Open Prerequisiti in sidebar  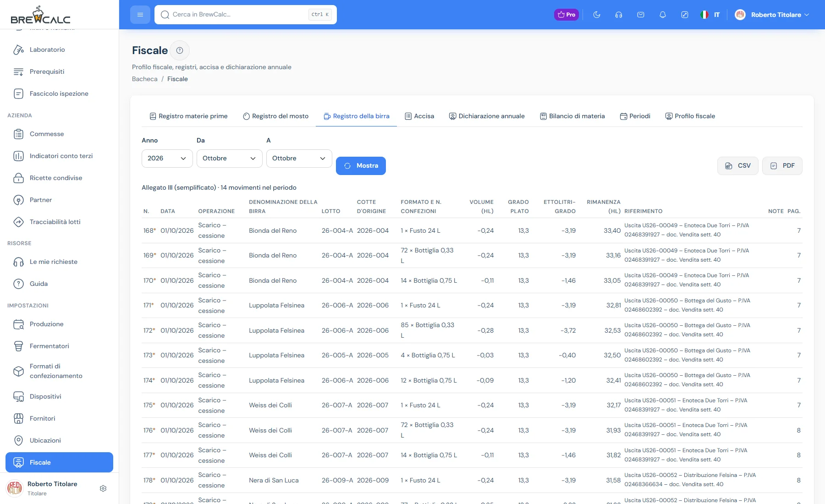(59, 71)
